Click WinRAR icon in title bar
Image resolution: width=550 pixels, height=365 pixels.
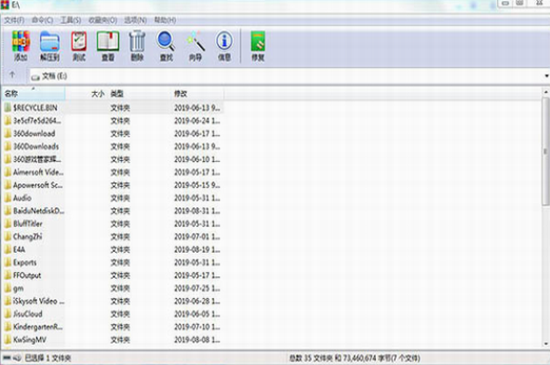(5, 5)
